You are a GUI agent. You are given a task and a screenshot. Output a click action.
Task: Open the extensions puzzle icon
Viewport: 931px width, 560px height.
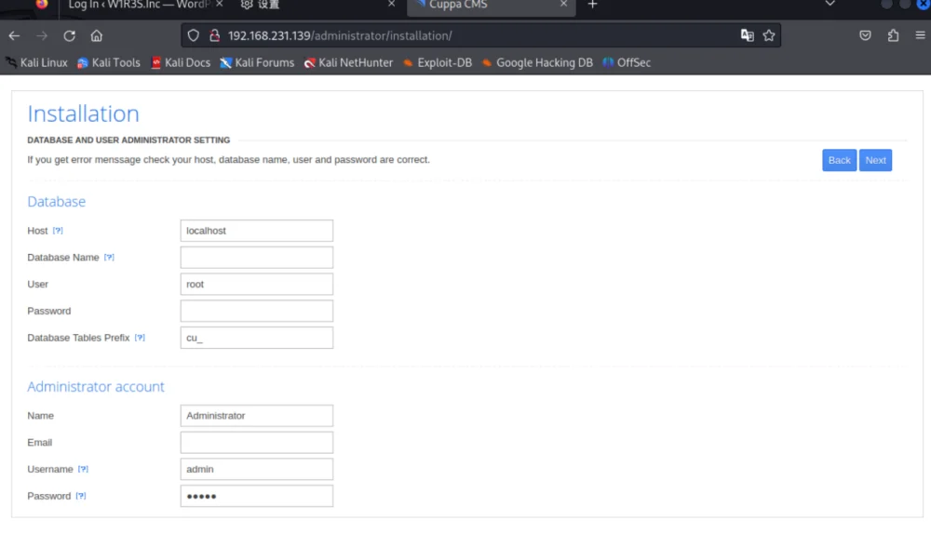click(x=893, y=35)
